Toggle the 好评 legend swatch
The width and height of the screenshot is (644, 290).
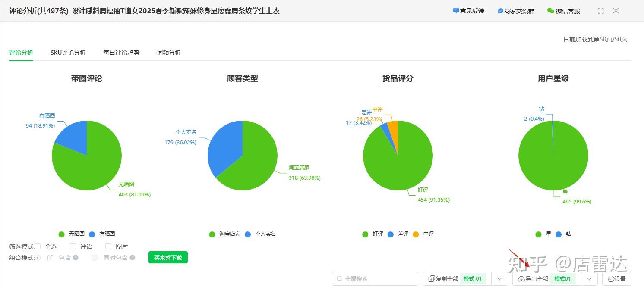coord(366,234)
